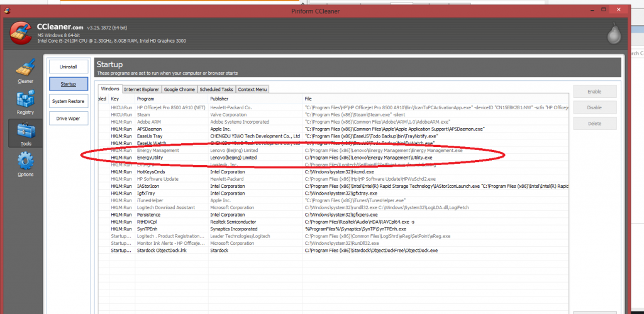The height and width of the screenshot is (314, 644).
Task: Select the Steam startup entry
Action: coord(333,115)
